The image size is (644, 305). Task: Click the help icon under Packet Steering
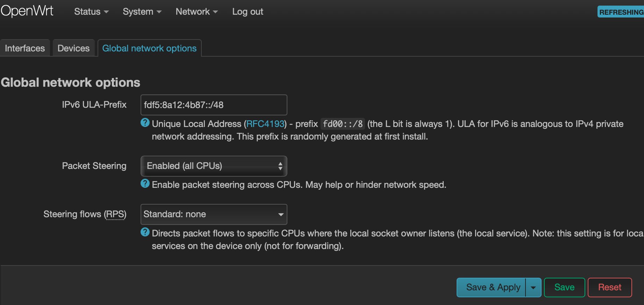point(145,184)
